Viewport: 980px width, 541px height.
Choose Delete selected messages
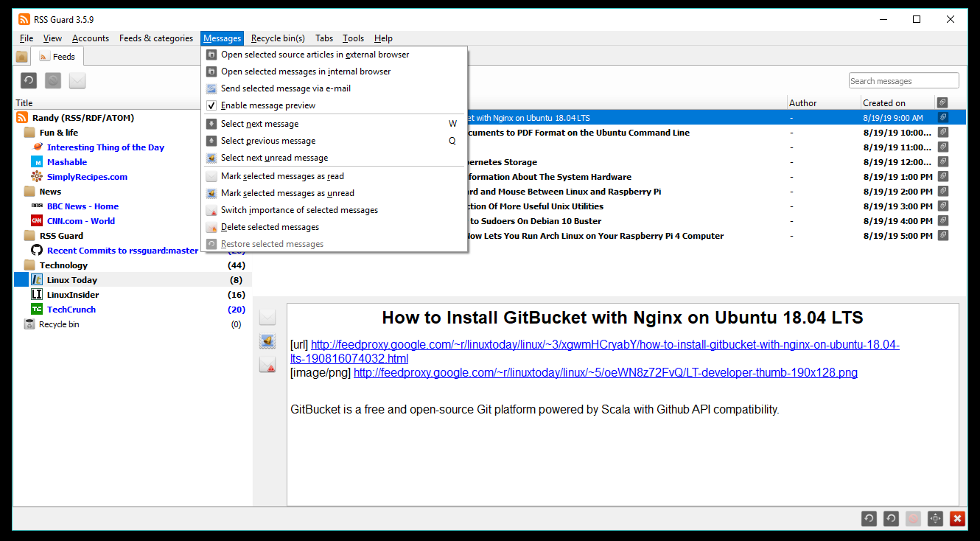point(335,227)
